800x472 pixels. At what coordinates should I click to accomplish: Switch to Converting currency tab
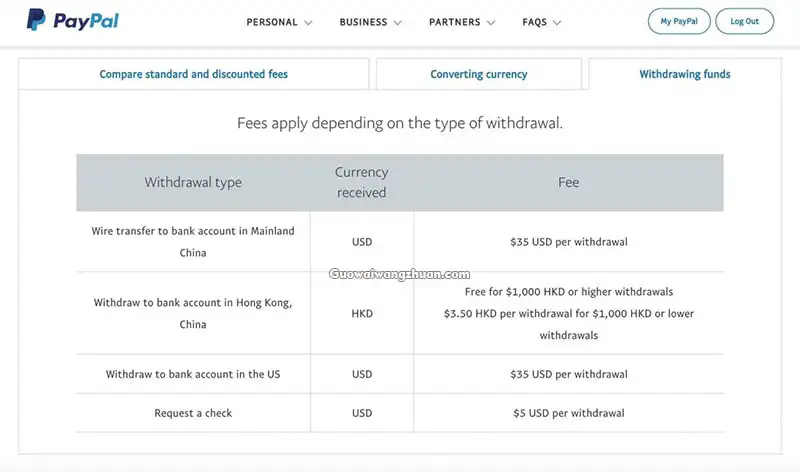(479, 74)
